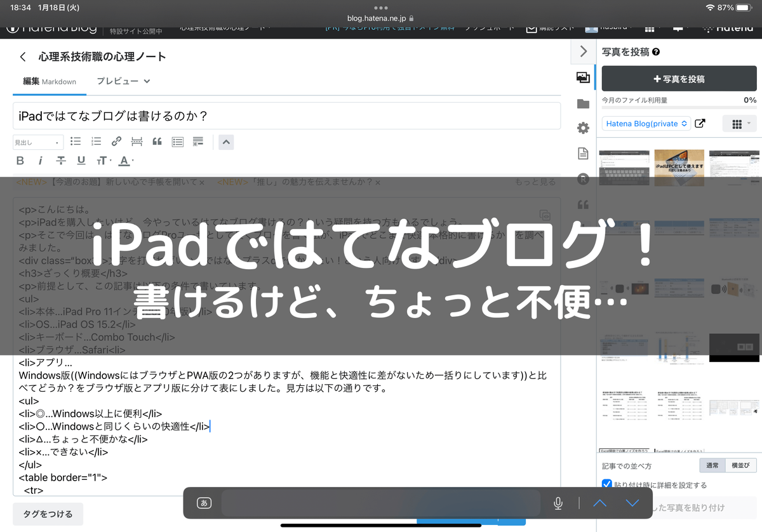762x532 pixels.
Task: Click the file usage progress bar
Action: click(679, 108)
